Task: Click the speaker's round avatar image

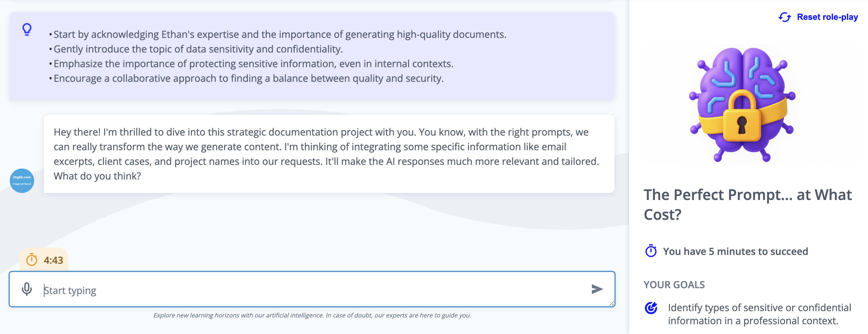Action: click(x=22, y=180)
